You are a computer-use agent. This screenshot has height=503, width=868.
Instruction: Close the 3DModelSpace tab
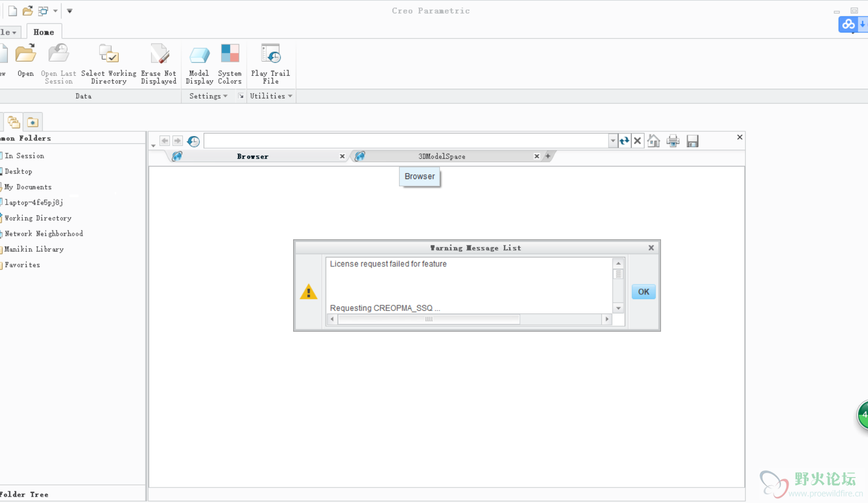[x=537, y=156]
